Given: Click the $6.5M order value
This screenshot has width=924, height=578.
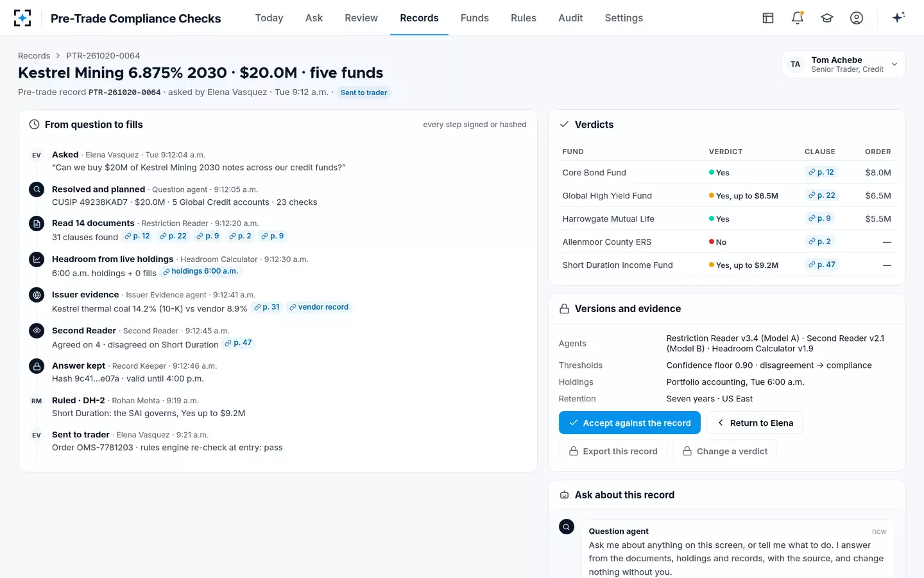Looking at the screenshot, I should [878, 196].
